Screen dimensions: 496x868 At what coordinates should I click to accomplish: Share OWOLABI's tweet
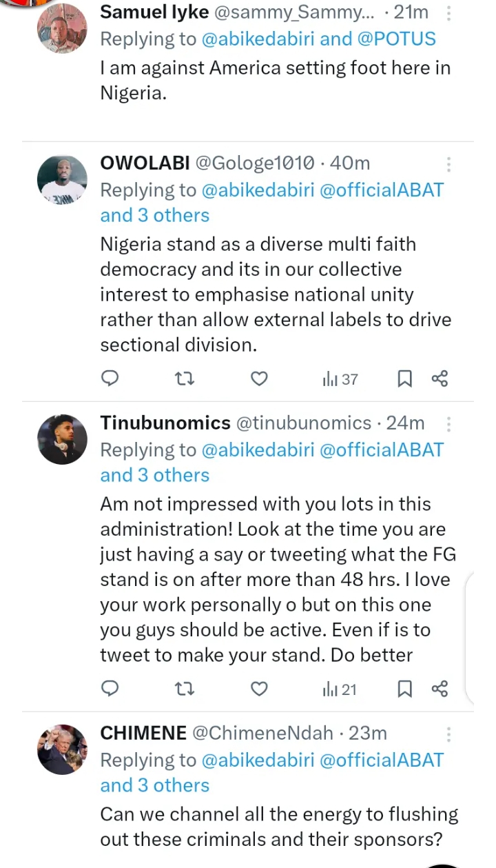point(440,379)
